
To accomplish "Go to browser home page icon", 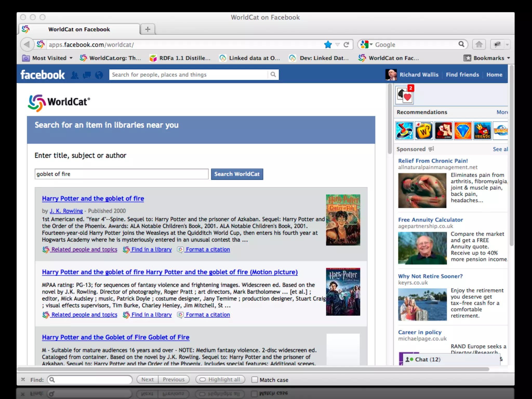I will tap(479, 45).
